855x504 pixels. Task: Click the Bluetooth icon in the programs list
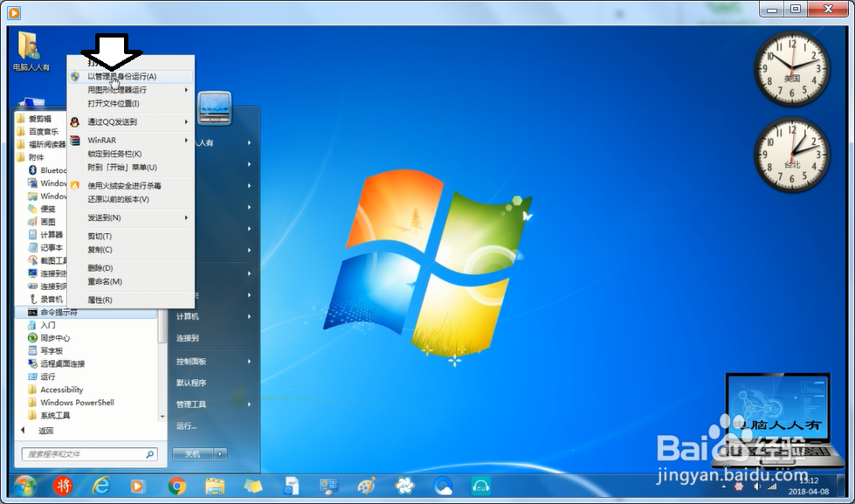coord(32,170)
